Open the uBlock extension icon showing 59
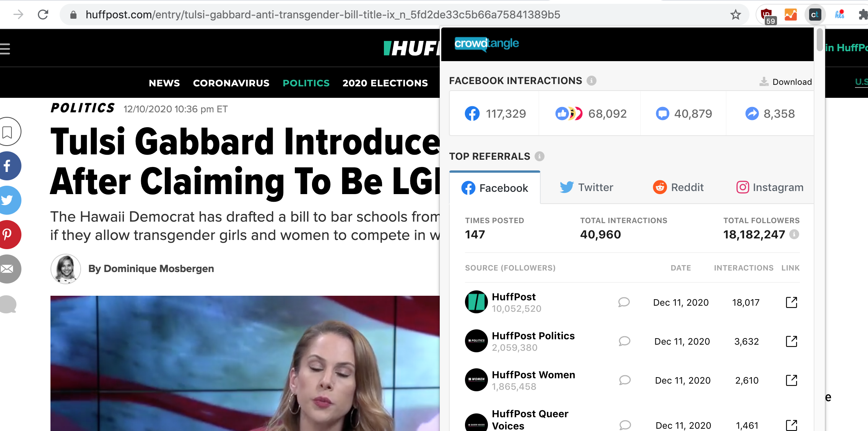The image size is (868, 431). pos(767,16)
